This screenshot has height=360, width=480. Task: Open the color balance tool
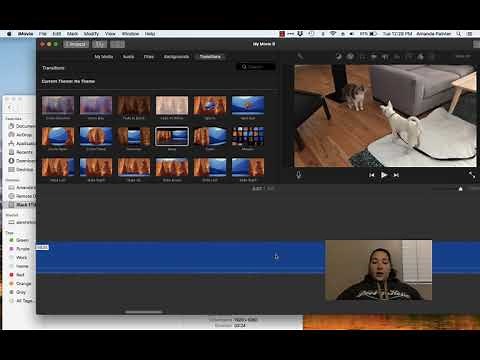pos(339,57)
